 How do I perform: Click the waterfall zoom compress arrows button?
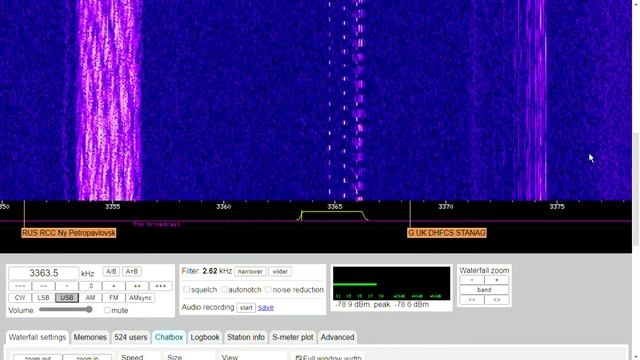click(472, 300)
